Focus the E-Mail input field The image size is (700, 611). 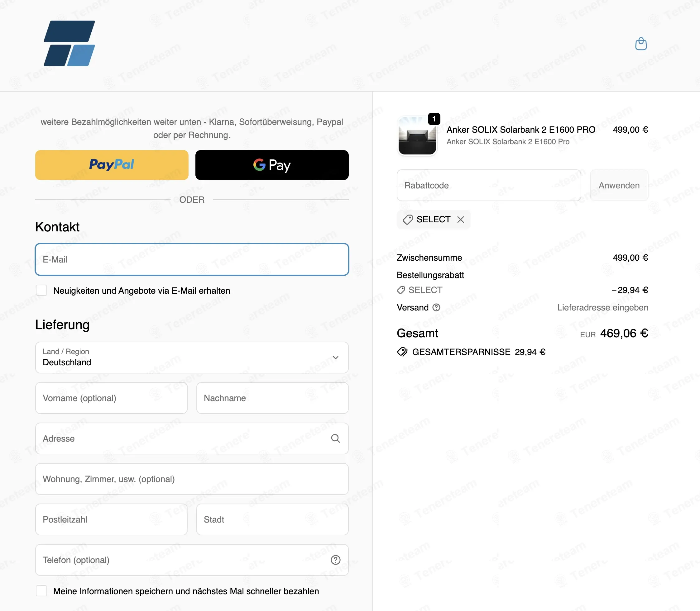pos(192,259)
